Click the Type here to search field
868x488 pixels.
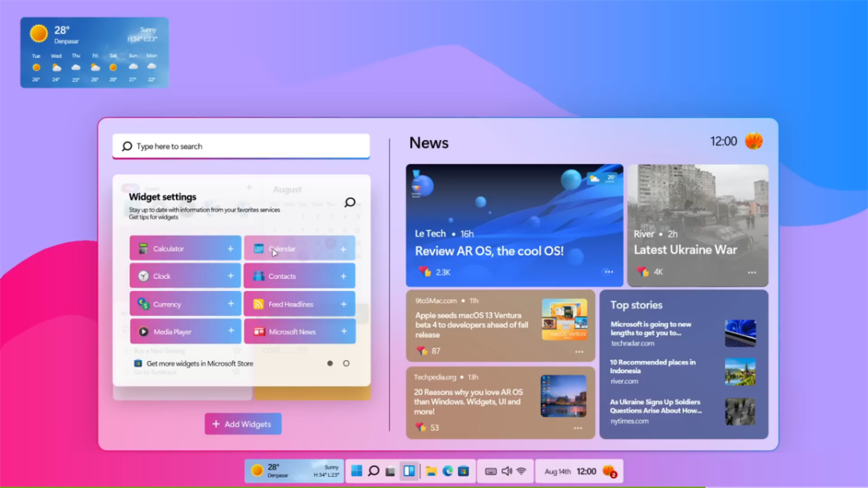[241, 146]
